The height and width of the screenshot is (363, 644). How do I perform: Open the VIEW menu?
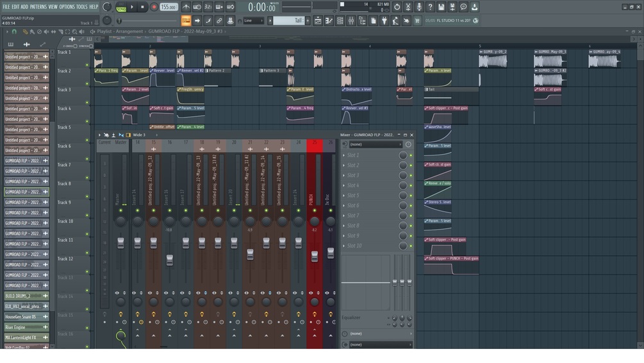53,6
